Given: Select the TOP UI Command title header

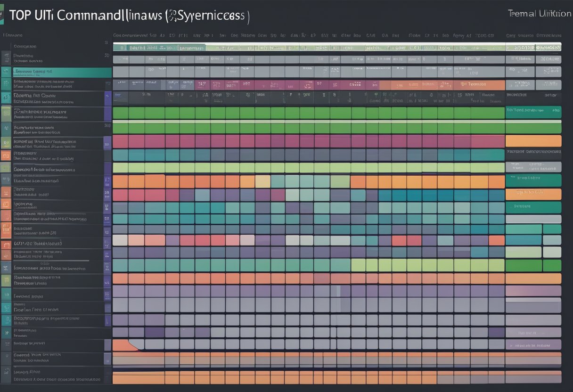Looking at the screenshot, I should (127, 14).
